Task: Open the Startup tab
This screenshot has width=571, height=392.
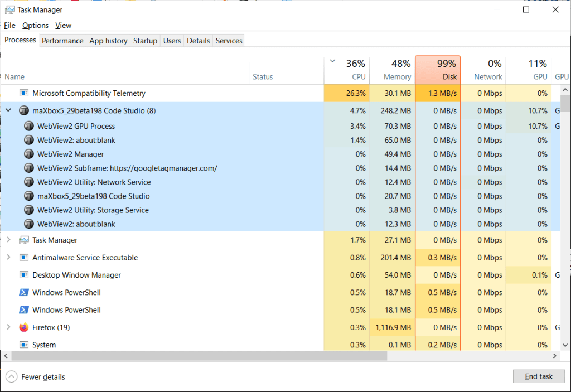Action: [x=145, y=41]
